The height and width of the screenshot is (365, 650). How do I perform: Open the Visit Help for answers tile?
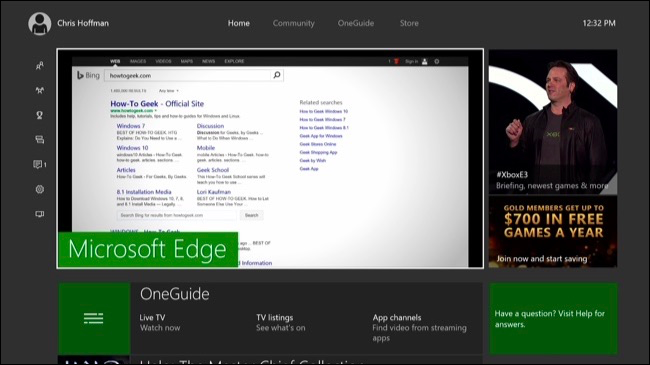pos(553,319)
